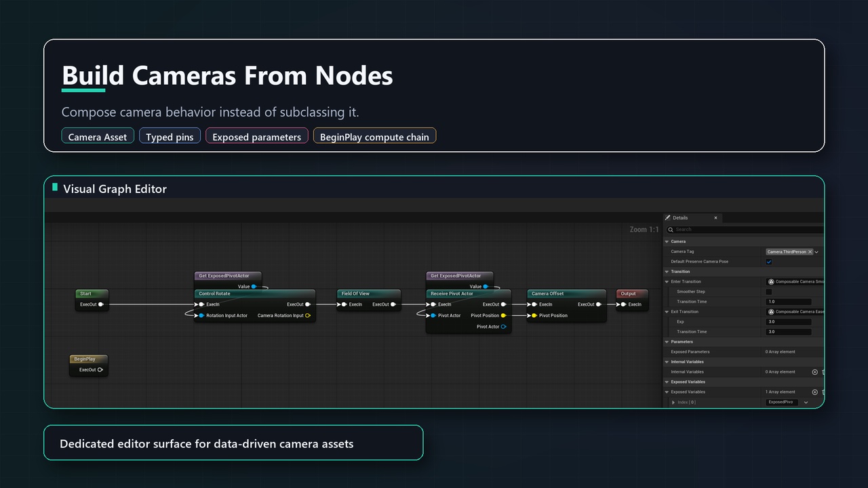The height and width of the screenshot is (488, 868).
Task: Click Receive Pivot Actor's Pivot Position output pin
Action: 504,315
